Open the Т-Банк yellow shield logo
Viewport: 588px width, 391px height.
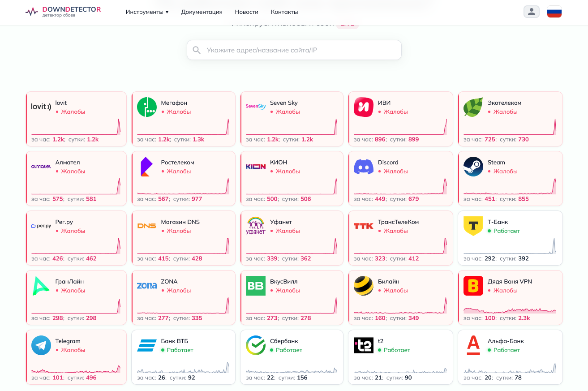coord(473,226)
